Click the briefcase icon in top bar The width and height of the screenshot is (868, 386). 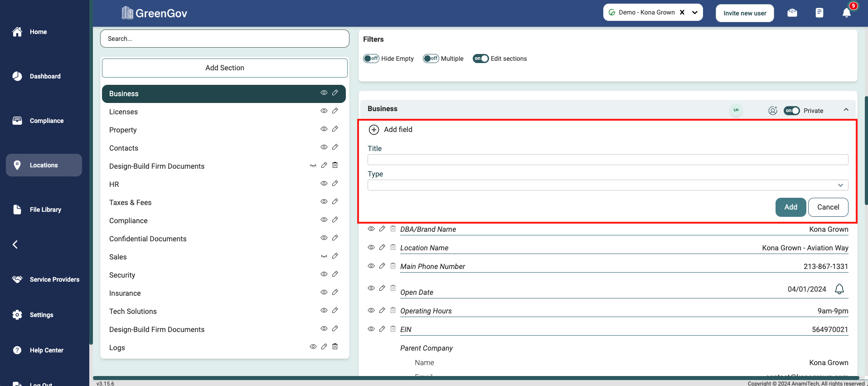[x=792, y=13]
